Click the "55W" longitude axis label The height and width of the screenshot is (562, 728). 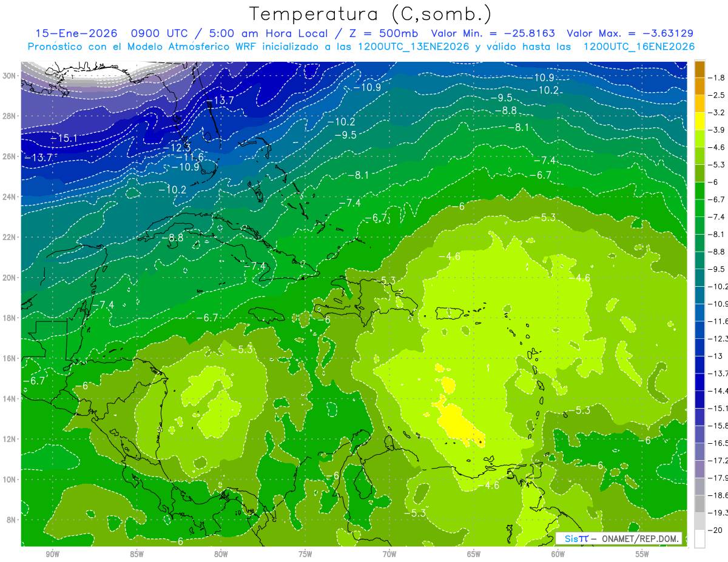tap(642, 555)
